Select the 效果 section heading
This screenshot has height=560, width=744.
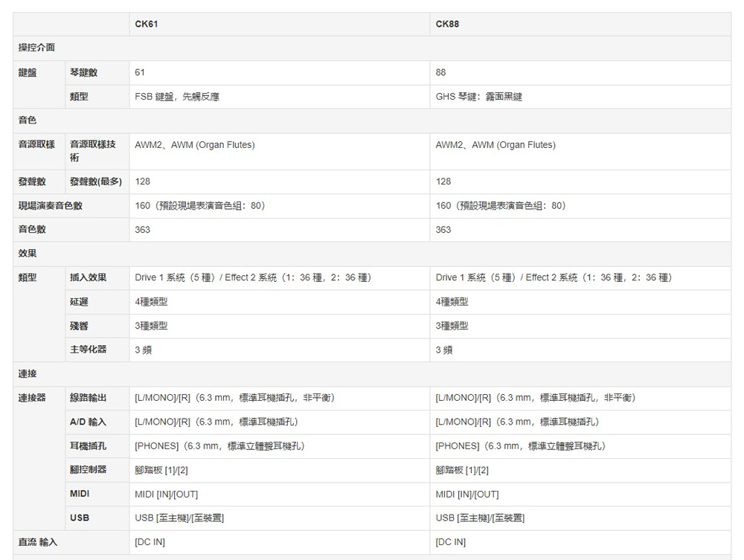28,254
